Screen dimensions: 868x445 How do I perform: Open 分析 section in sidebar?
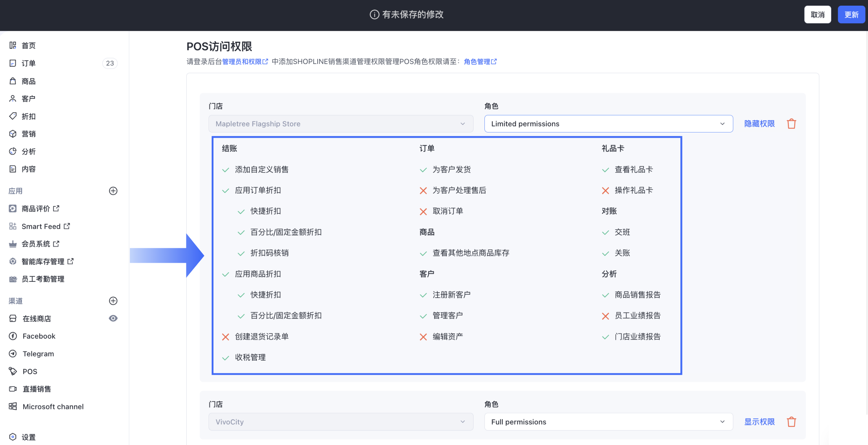pyautogui.click(x=29, y=152)
